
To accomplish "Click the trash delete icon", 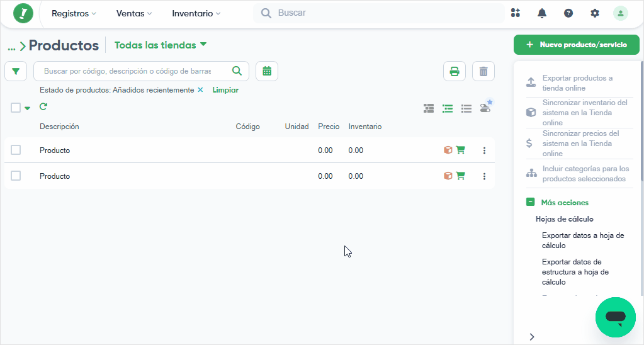I will click(483, 71).
